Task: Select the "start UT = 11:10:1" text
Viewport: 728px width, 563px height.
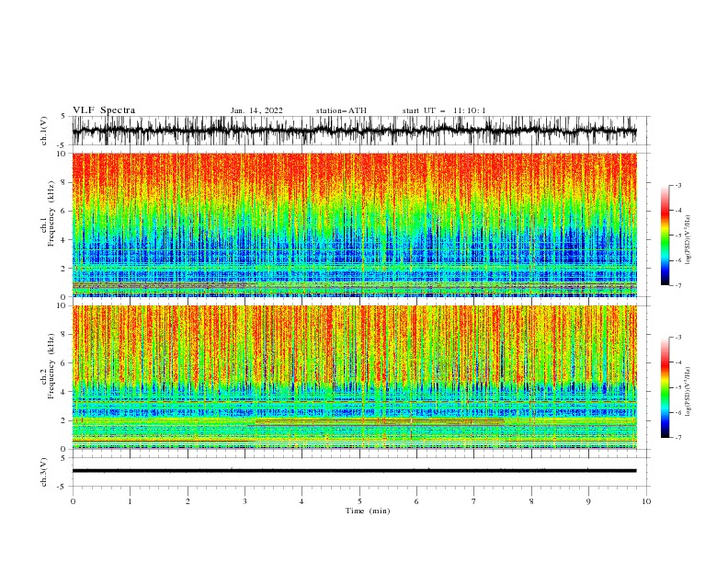Action: [x=443, y=110]
